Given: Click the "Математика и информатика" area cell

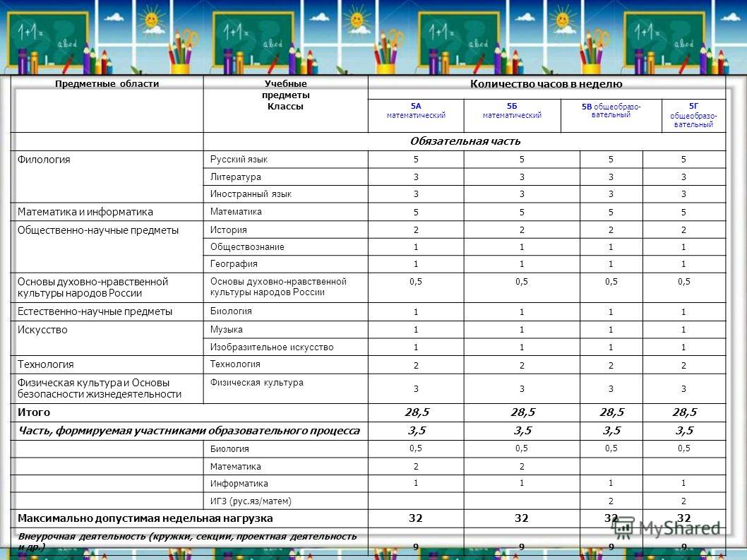Looking at the screenshot, I should click(x=85, y=212).
